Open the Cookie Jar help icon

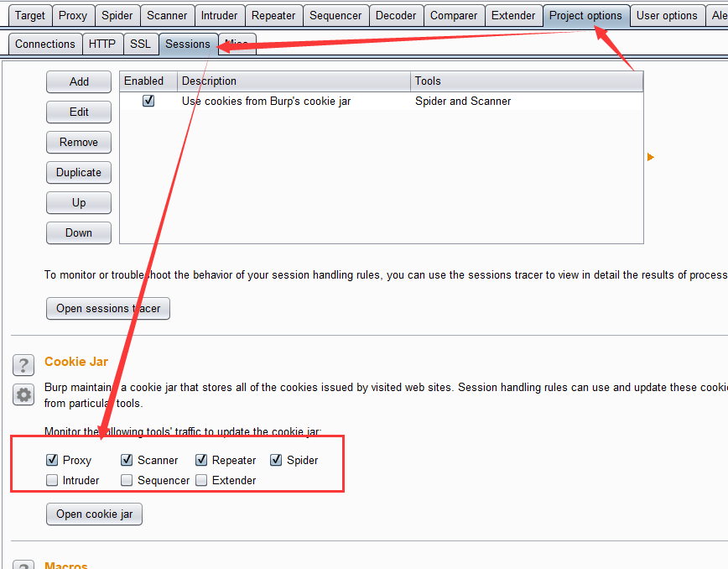pyautogui.click(x=23, y=364)
